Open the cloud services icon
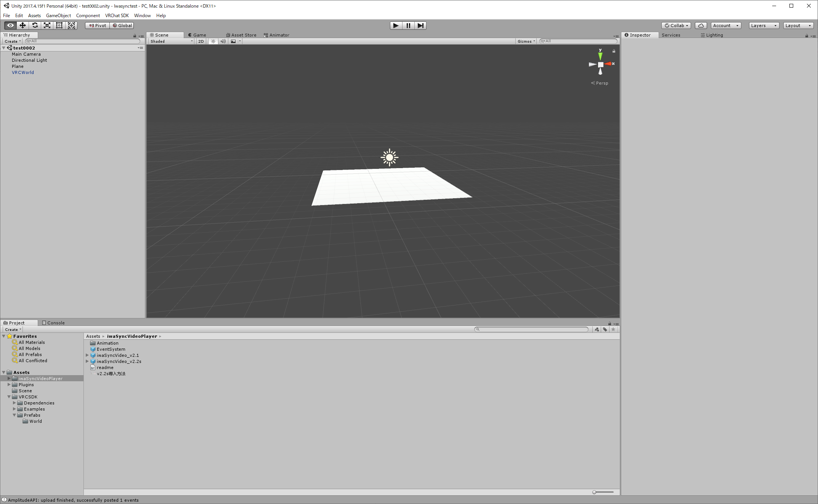 (701, 26)
